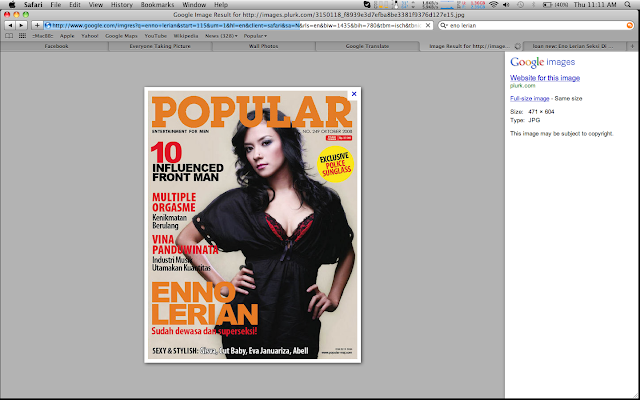The height and width of the screenshot is (400, 640).
Task: Click the Website for this image link
Action: pyautogui.click(x=545, y=78)
